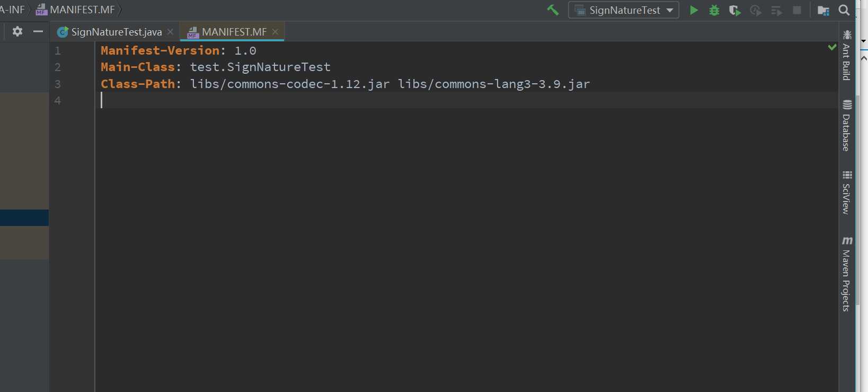Close the MANIFEST.MF tab

click(x=275, y=32)
